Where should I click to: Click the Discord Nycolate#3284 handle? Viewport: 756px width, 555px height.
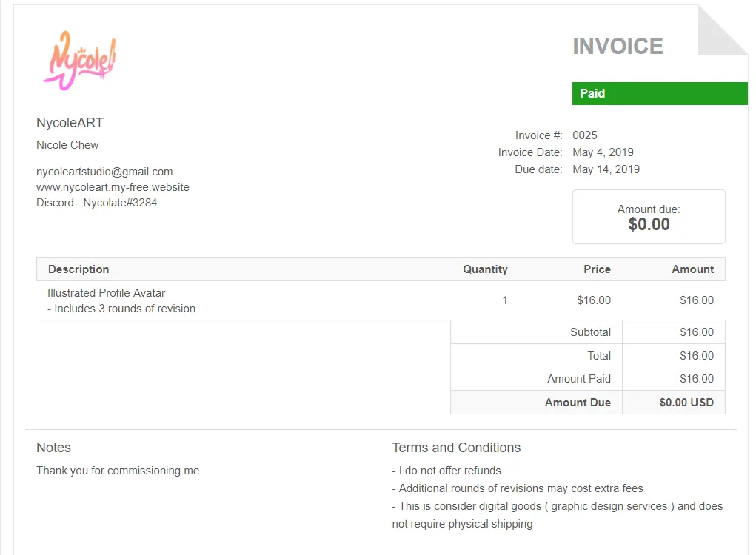97,203
